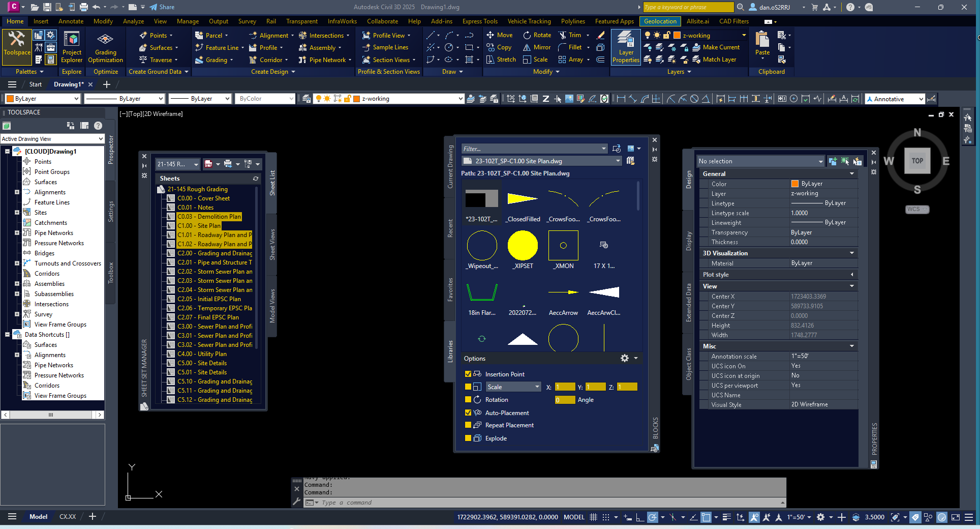
Task: Switch to the Start file tab
Action: click(x=36, y=84)
